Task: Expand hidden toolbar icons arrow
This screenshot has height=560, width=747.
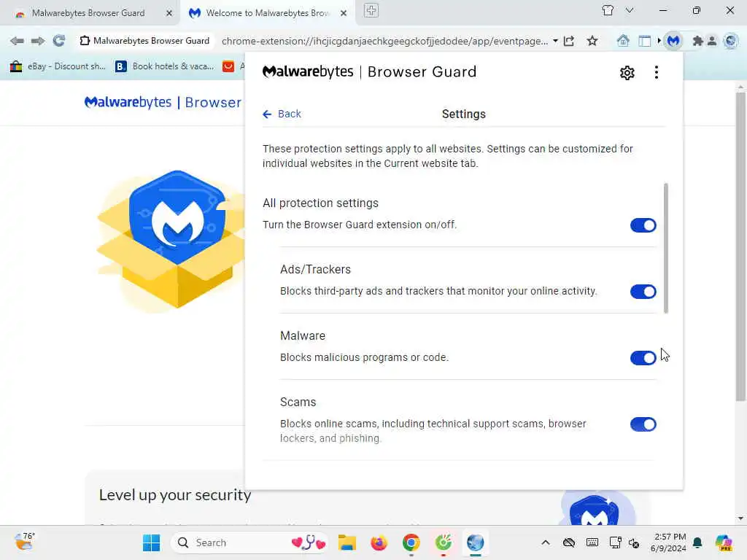Action: (659, 41)
